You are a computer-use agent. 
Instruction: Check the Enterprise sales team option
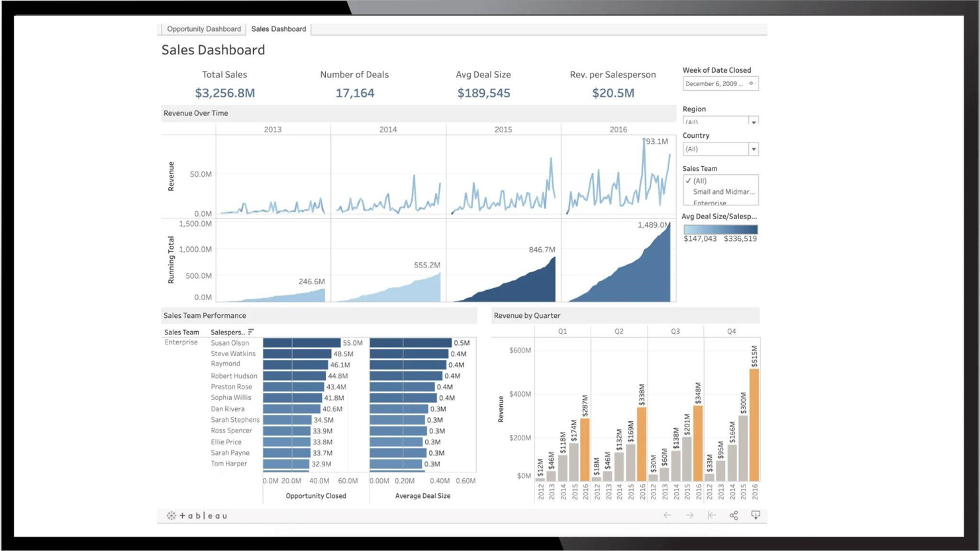point(709,203)
